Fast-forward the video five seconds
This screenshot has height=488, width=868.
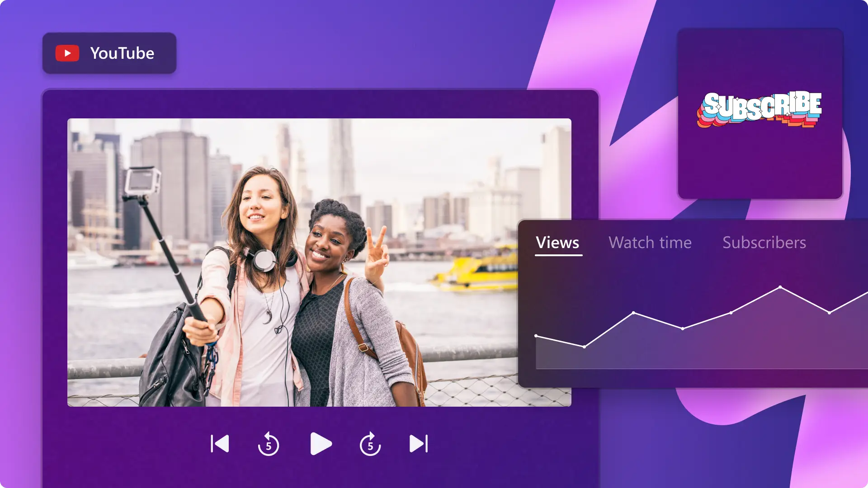[370, 444]
